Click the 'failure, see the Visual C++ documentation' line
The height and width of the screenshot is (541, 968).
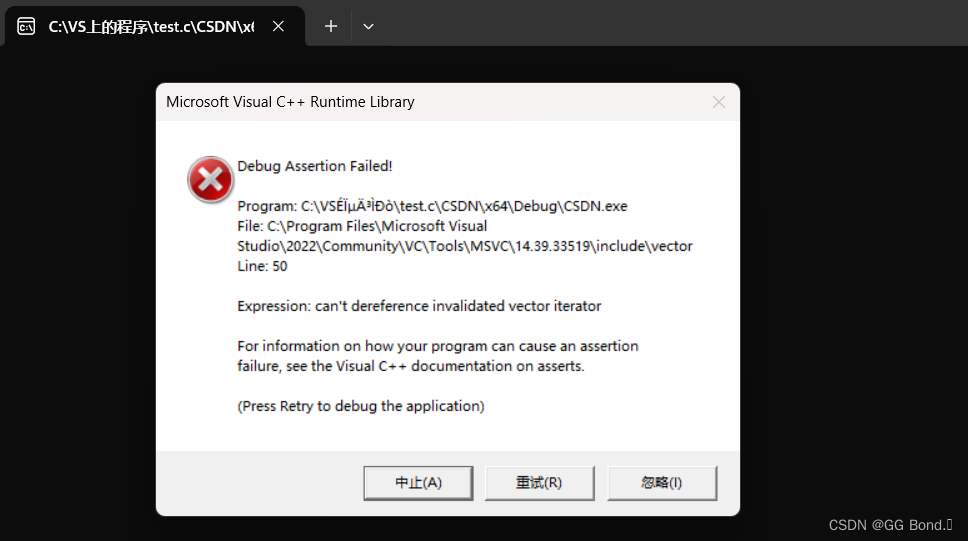411,366
